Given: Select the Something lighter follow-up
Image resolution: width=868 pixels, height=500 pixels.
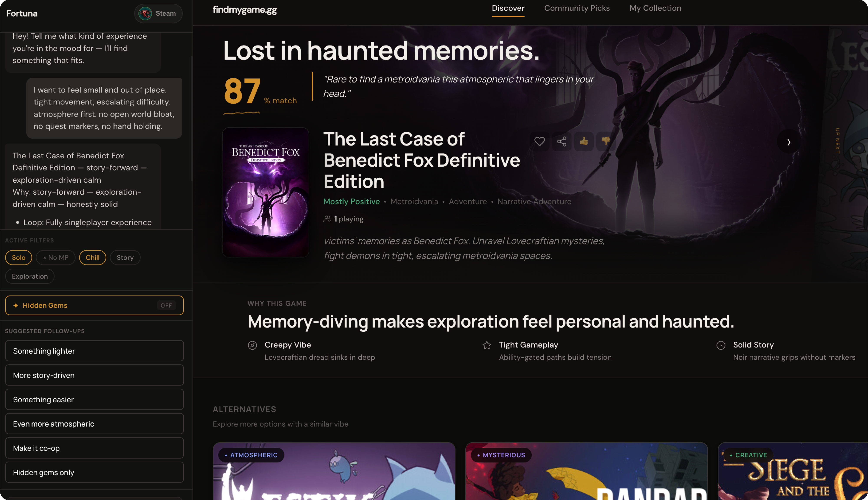Looking at the screenshot, I should (x=94, y=351).
